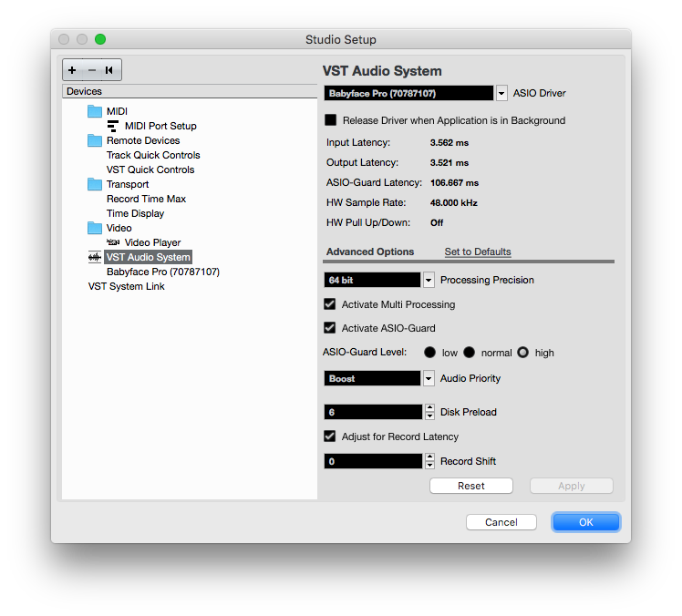Click the MIDI folder icon
The image size is (682, 616).
point(95,111)
